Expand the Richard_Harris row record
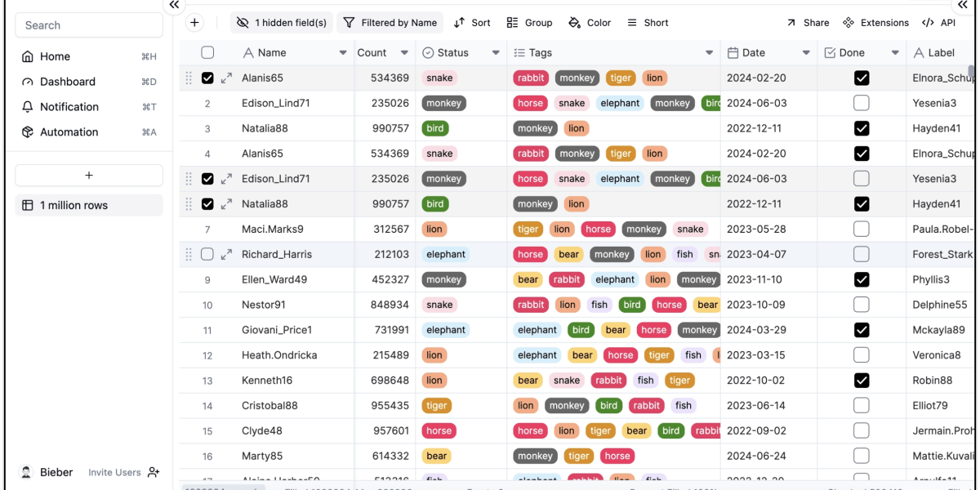The height and width of the screenshot is (490, 980). point(227,254)
